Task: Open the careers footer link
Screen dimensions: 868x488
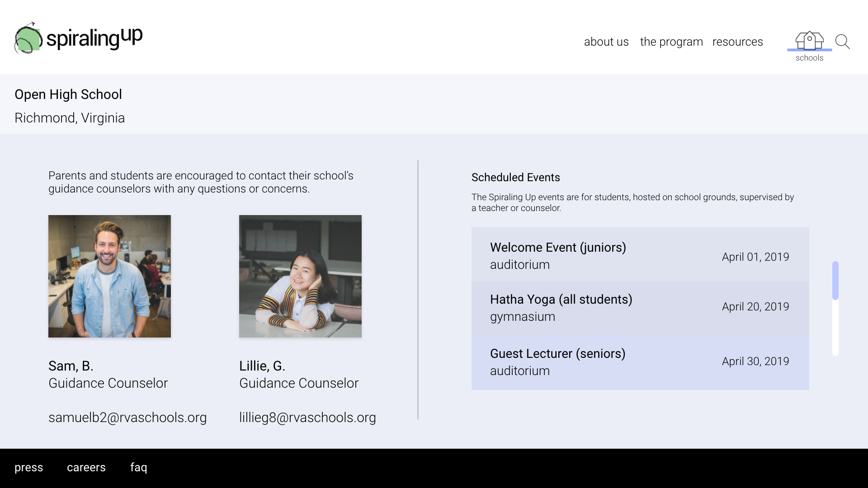Action: click(x=86, y=467)
